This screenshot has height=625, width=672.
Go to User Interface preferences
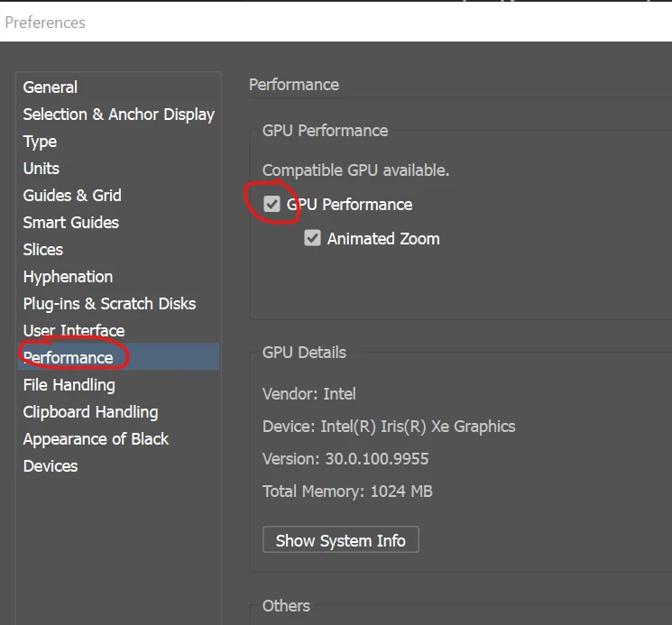pos(74,331)
